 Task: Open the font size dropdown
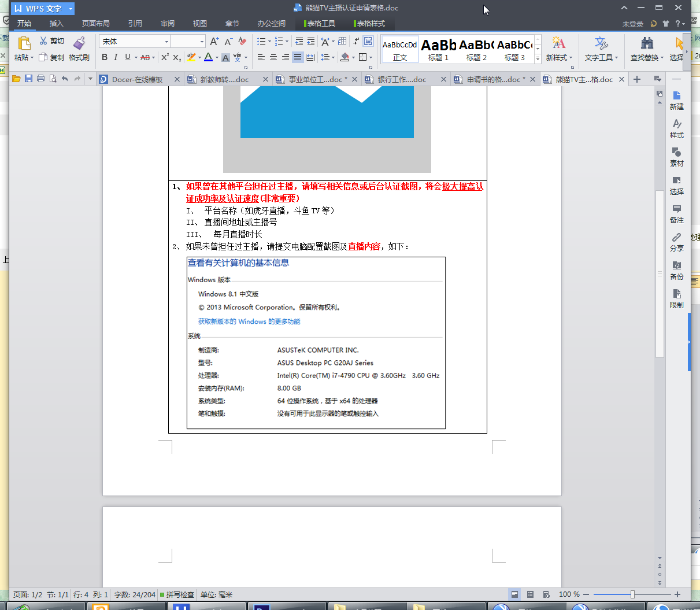point(202,42)
